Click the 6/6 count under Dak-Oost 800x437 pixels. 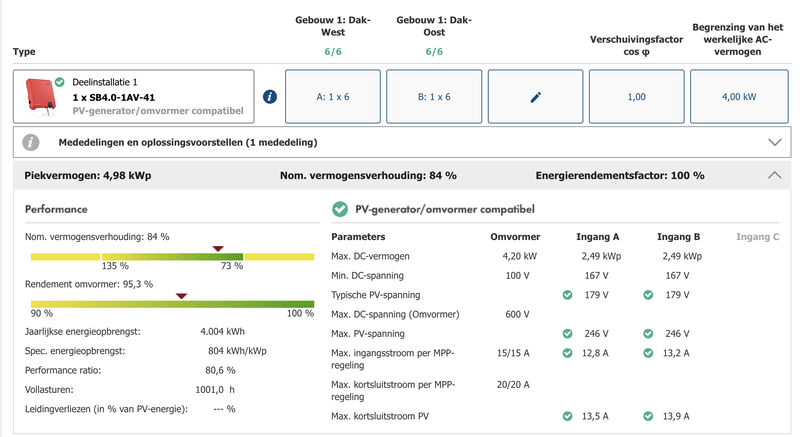pos(434,52)
